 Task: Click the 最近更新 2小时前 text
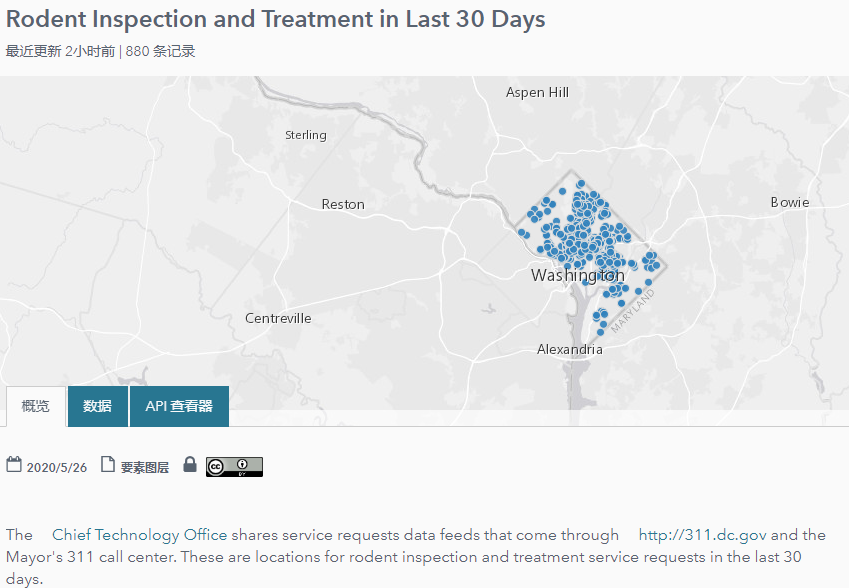click(x=60, y=52)
